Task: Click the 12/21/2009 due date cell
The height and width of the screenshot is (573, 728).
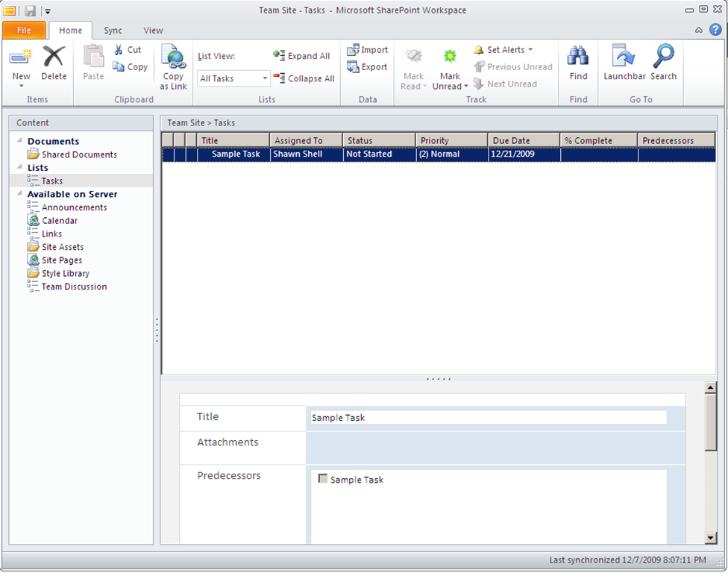Action: click(524, 154)
